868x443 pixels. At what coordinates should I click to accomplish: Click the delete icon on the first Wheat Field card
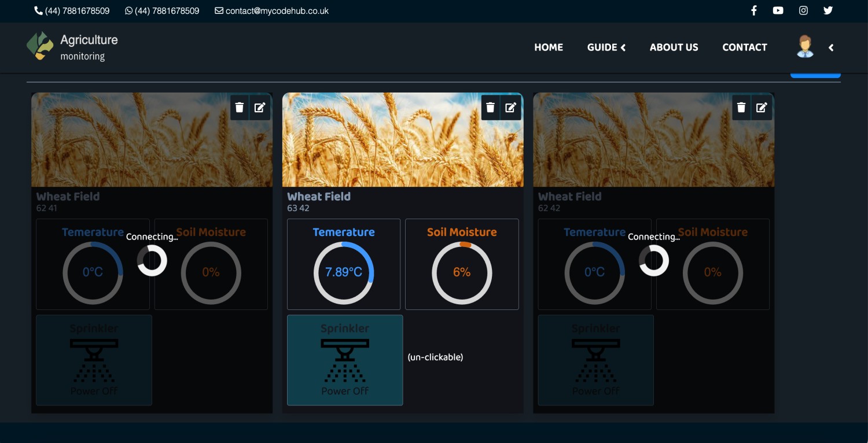coord(240,107)
